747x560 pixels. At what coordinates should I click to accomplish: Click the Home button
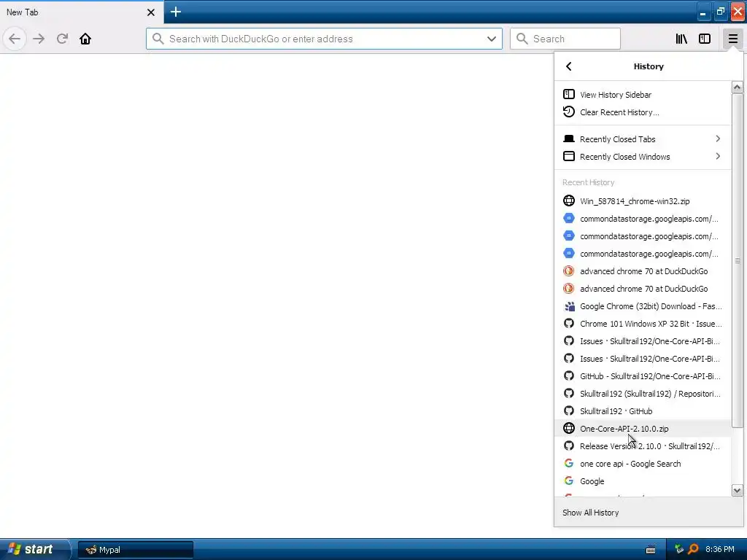tap(85, 39)
